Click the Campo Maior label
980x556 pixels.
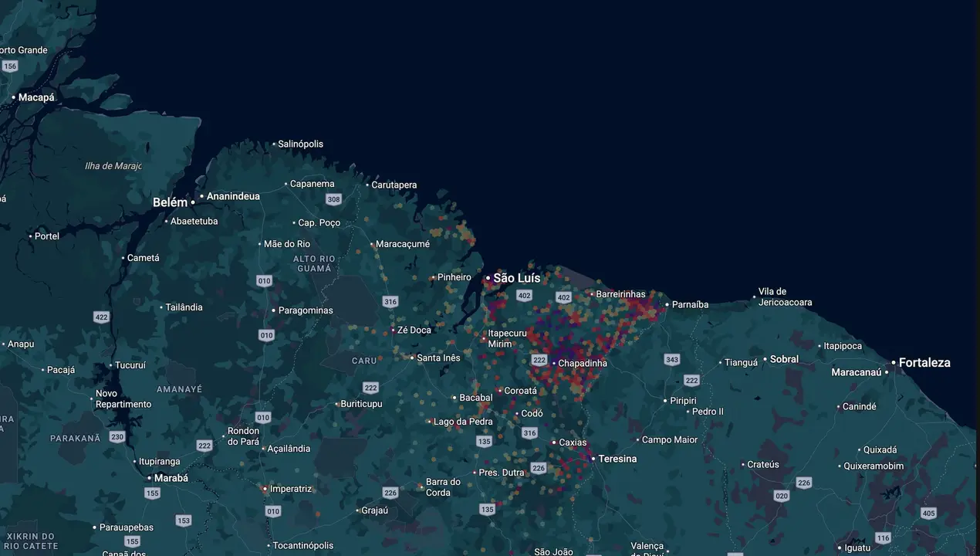(670, 439)
